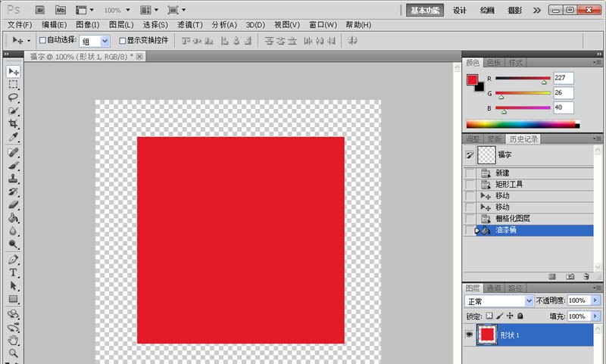Select the History Brush tool
The height and width of the screenshot is (364, 606).
[13, 192]
